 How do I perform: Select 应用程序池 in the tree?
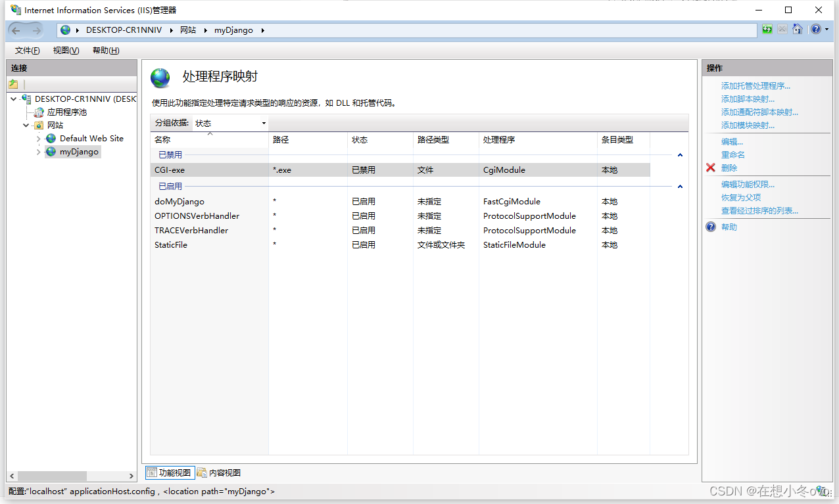coord(67,112)
